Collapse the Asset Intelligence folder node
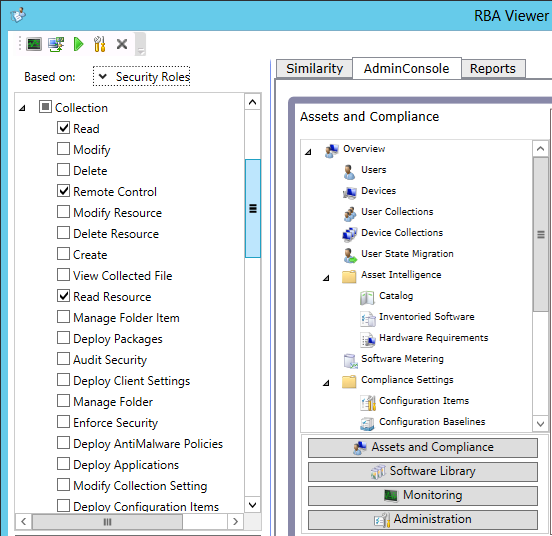The image size is (552, 536). [x=326, y=278]
